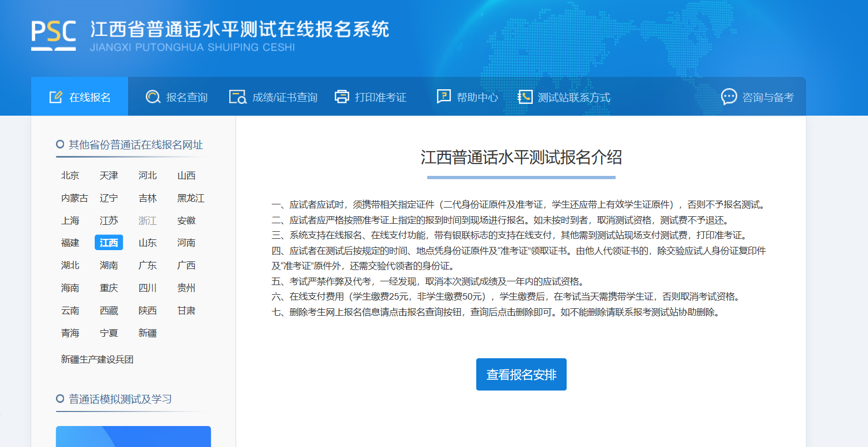868x447 pixels.
Task: Select 甘肃 province link
Action: tap(186, 310)
